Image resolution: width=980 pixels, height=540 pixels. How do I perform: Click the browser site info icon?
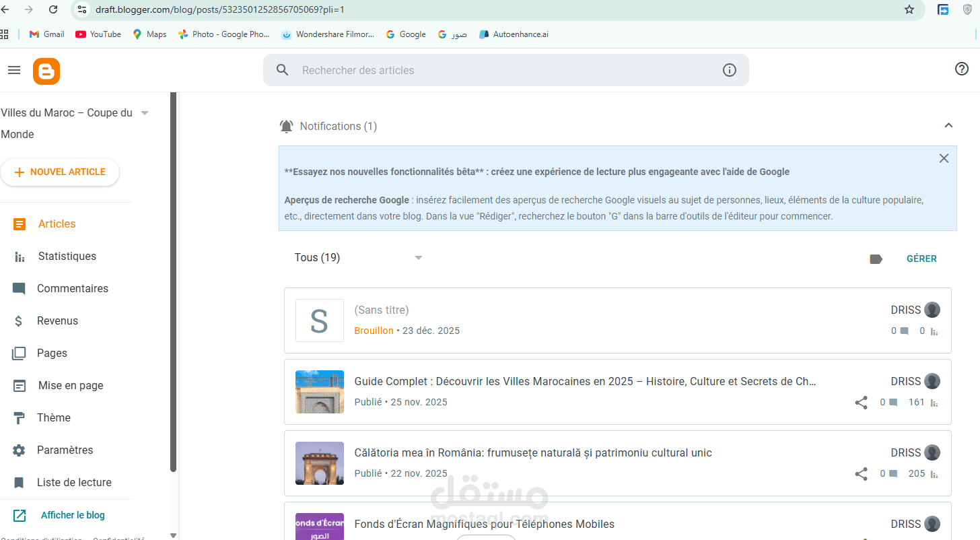pos(82,9)
